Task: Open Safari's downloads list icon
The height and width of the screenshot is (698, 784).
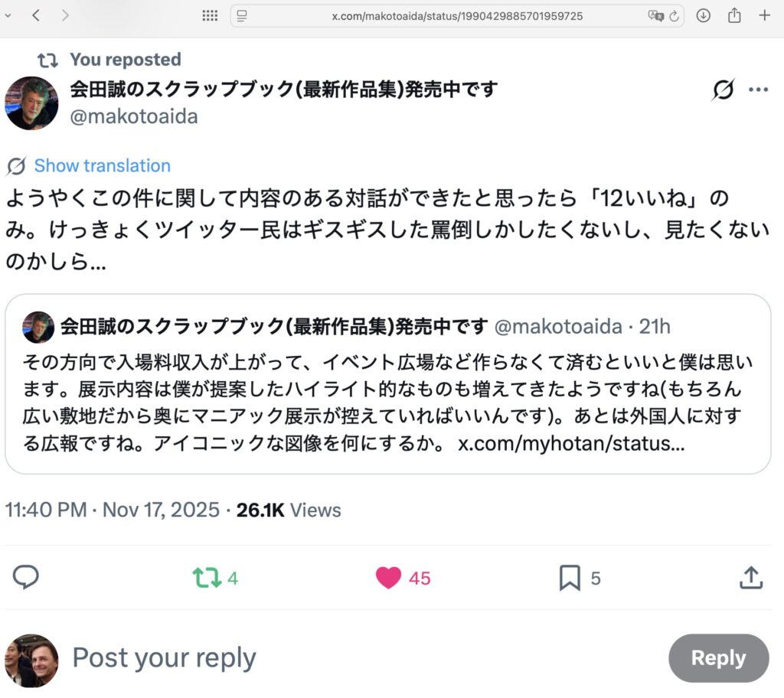Action: pos(703,15)
